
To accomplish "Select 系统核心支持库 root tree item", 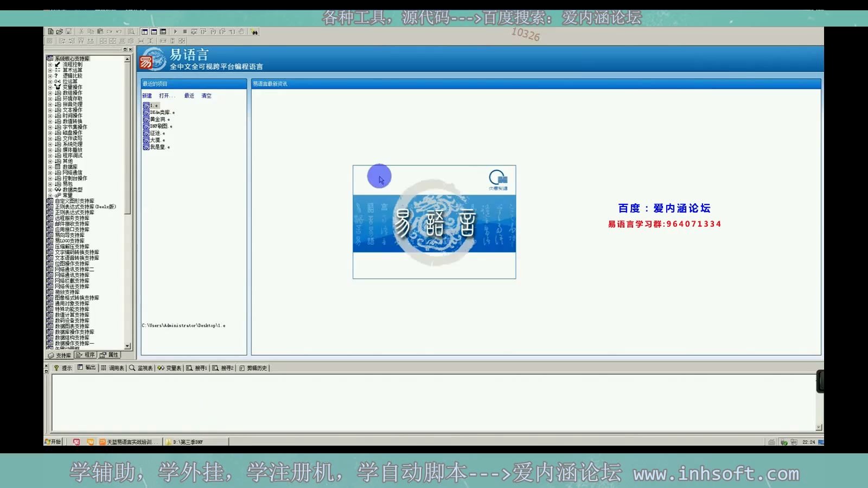I will tap(72, 59).
